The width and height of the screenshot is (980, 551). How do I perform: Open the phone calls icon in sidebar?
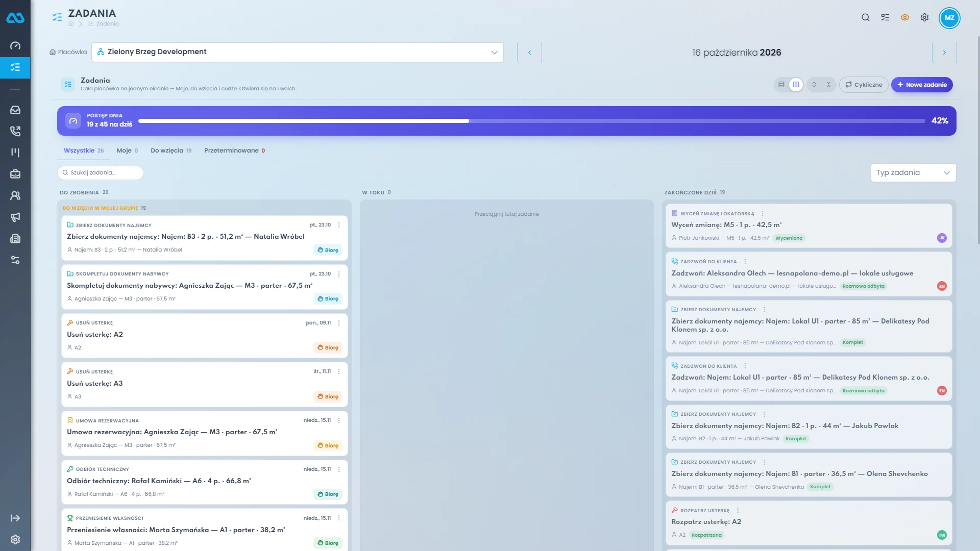point(15,131)
